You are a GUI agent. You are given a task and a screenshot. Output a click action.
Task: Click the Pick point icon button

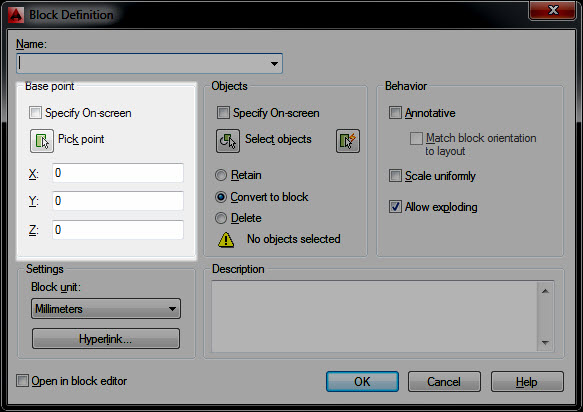tap(42, 141)
